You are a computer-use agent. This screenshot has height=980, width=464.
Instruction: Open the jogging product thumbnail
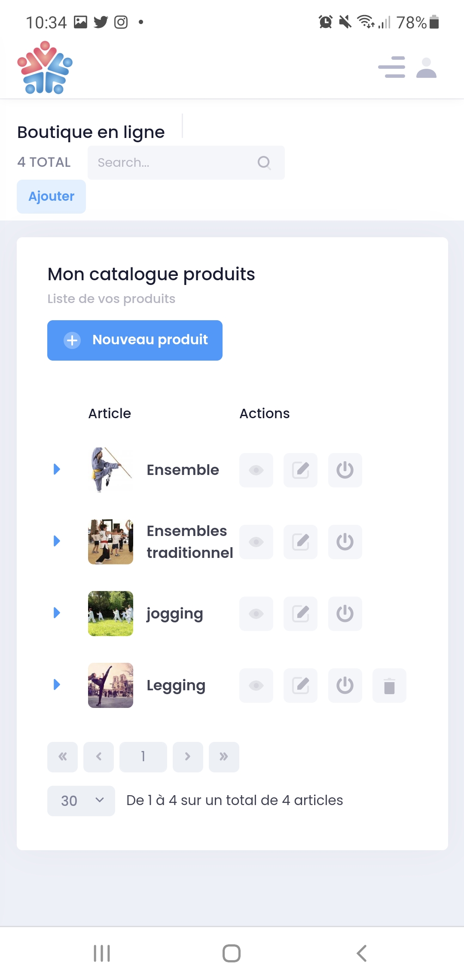click(110, 613)
